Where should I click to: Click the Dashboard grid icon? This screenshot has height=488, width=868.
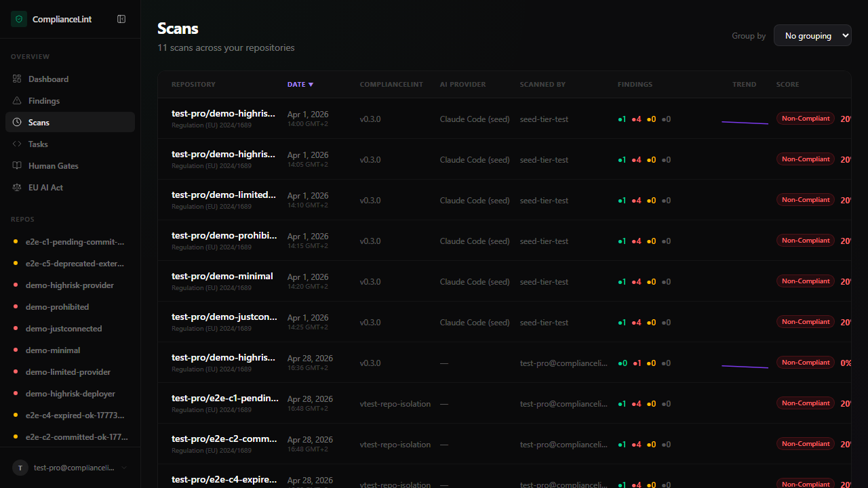pos(18,79)
